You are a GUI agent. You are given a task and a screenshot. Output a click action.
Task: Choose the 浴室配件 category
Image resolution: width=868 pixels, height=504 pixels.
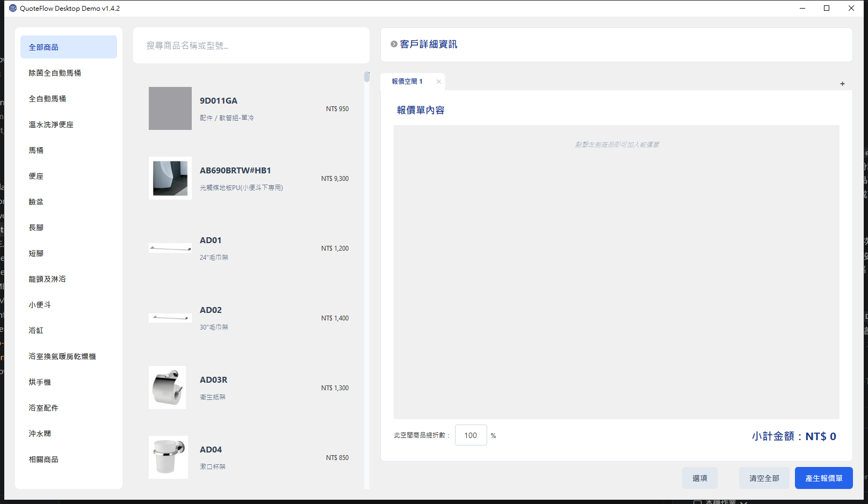[69, 408]
